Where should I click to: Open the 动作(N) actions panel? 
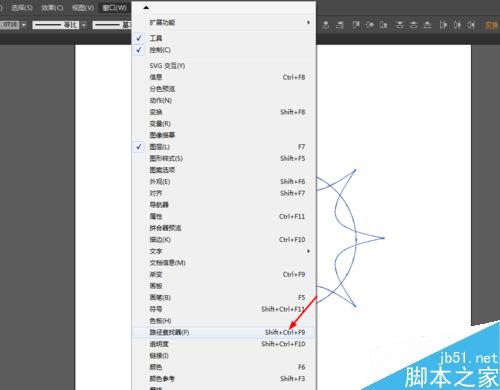[224, 100]
